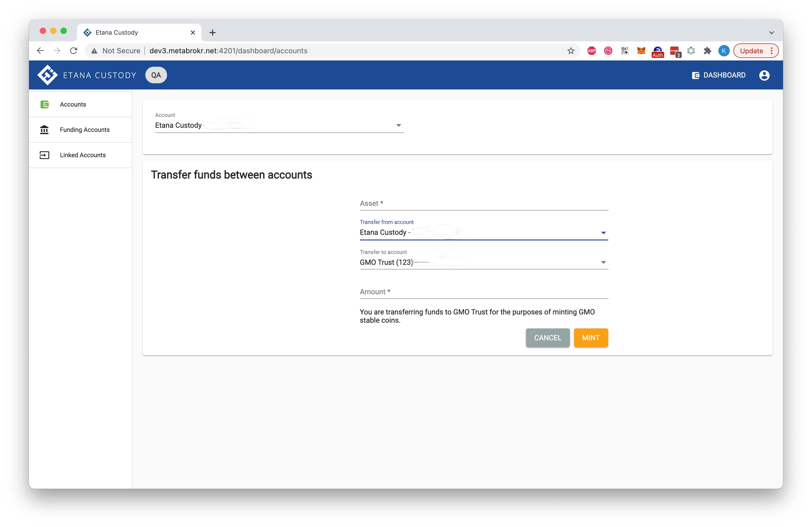Open a new browser tab
812x527 pixels.
click(x=213, y=32)
